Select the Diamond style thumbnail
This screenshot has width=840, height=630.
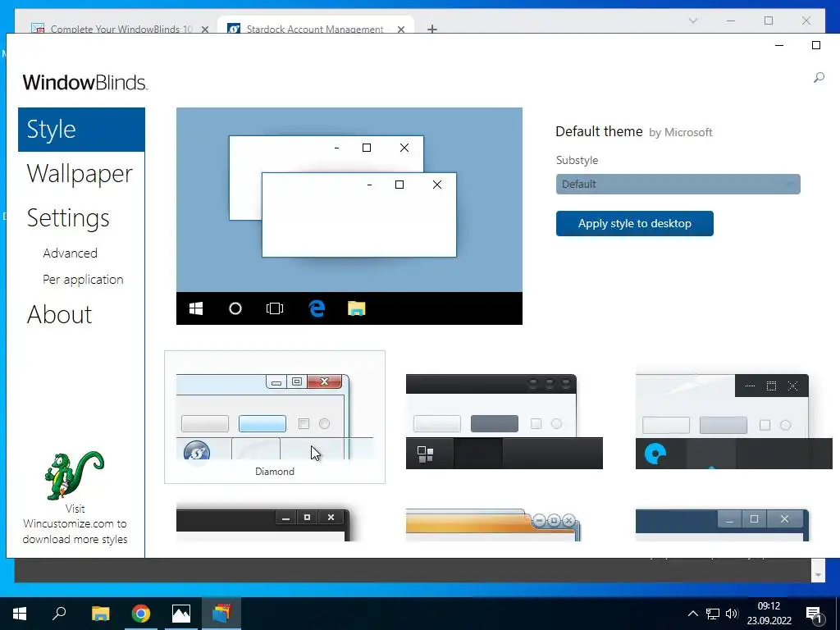(274, 417)
